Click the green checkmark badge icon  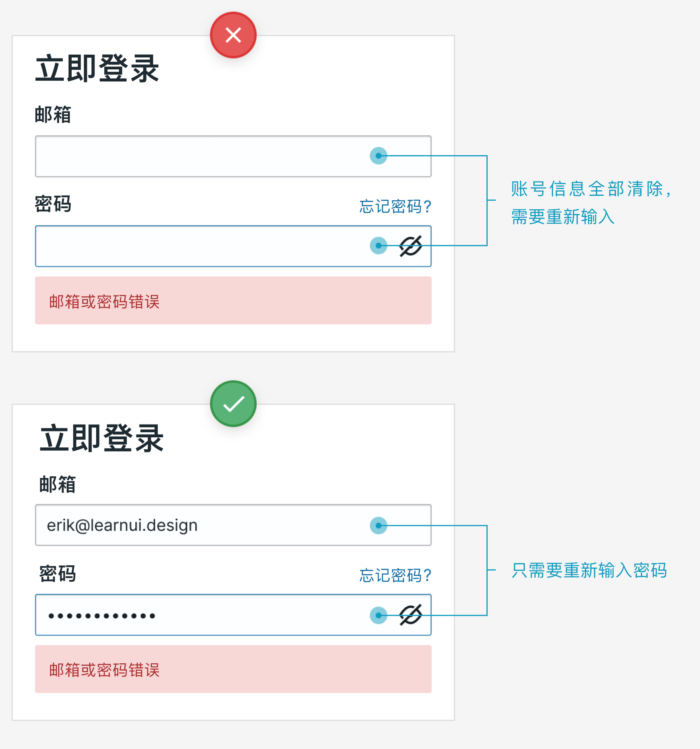click(x=233, y=404)
